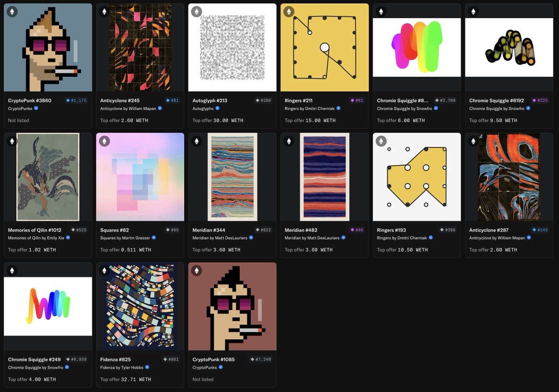The height and width of the screenshot is (392, 559).
Task: Click the Ethereum badge on CryptoPunk #3860 image
Action: 12,12
